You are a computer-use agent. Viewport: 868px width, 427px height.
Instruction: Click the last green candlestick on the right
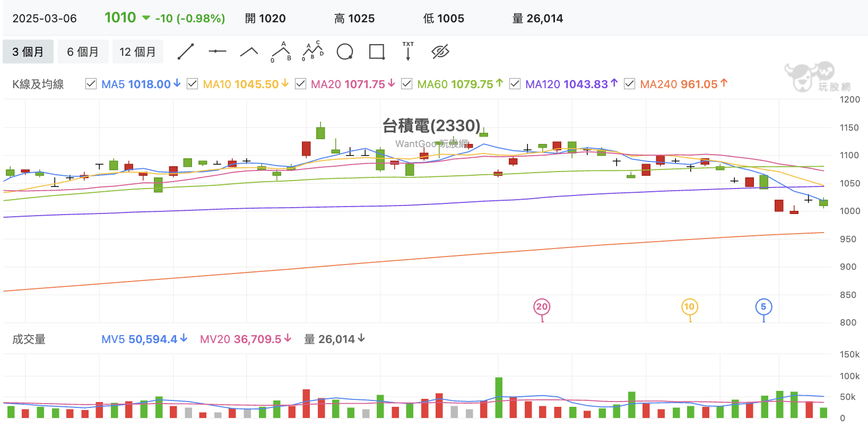click(823, 202)
